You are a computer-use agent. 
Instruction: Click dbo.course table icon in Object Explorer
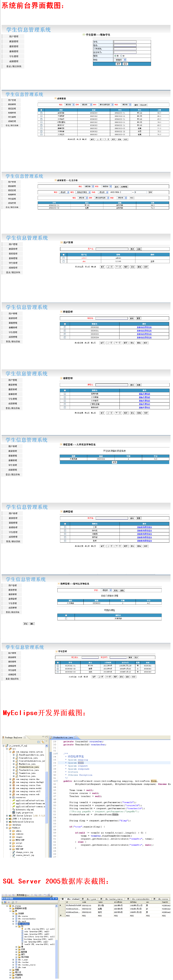click(x=16, y=916)
